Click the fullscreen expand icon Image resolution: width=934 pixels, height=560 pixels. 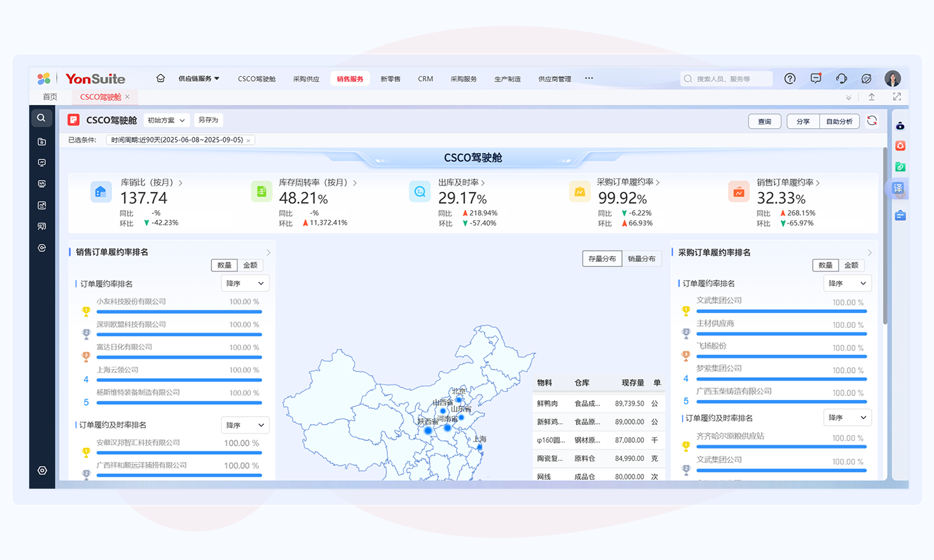[897, 97]
